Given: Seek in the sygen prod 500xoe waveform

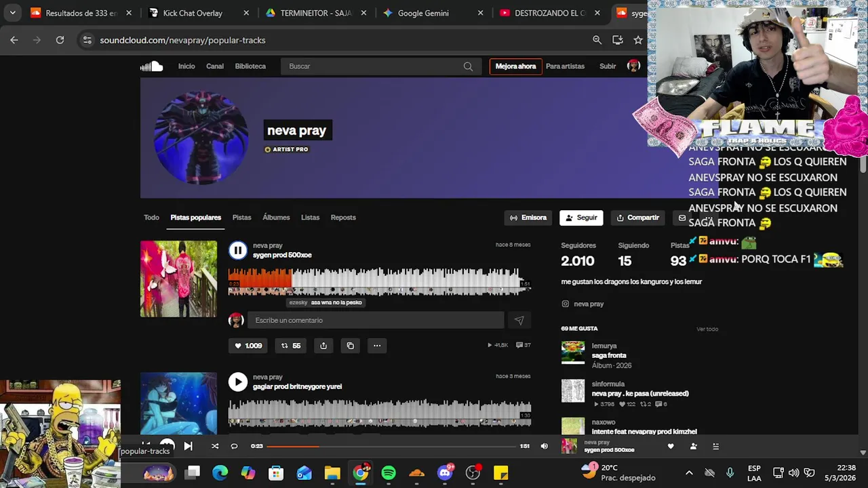Looking at the screenshot, I should [380, 282].
